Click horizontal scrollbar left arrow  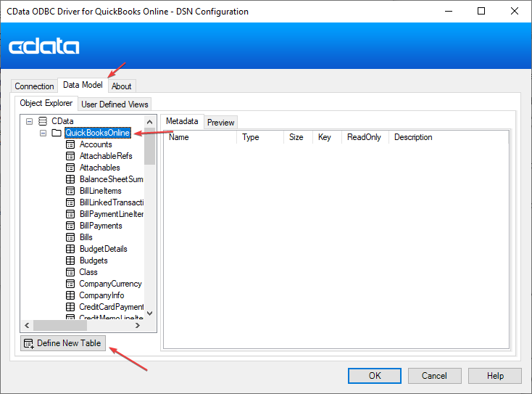[27, 325]
